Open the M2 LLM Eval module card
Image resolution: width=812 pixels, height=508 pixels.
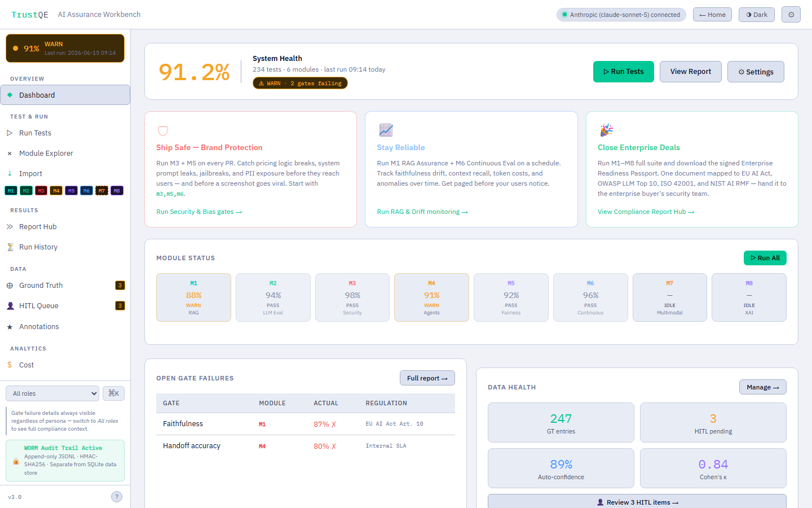273,297
